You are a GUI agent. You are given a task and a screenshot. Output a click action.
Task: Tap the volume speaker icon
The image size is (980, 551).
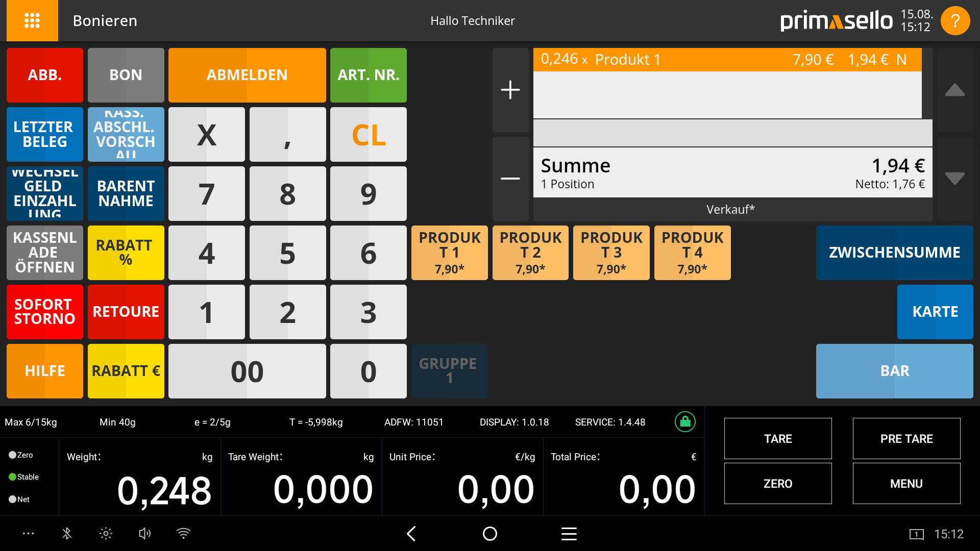[144, 534]
